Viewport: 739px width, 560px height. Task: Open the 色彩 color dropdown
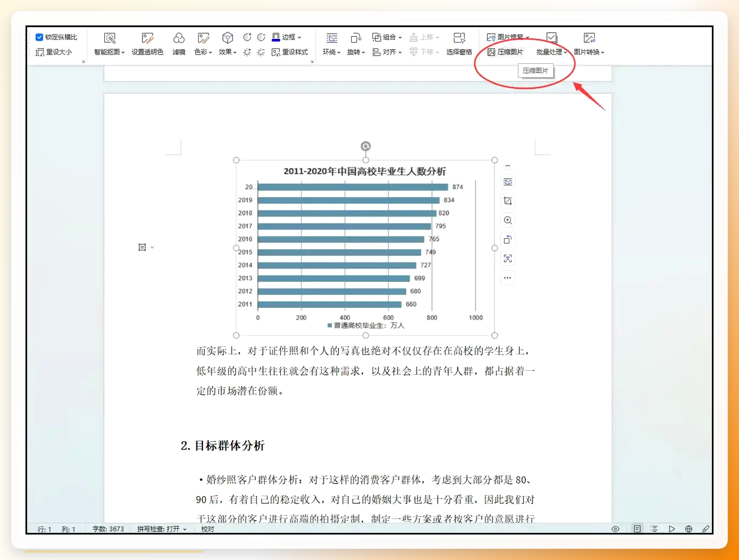click(x=203, y=44)
